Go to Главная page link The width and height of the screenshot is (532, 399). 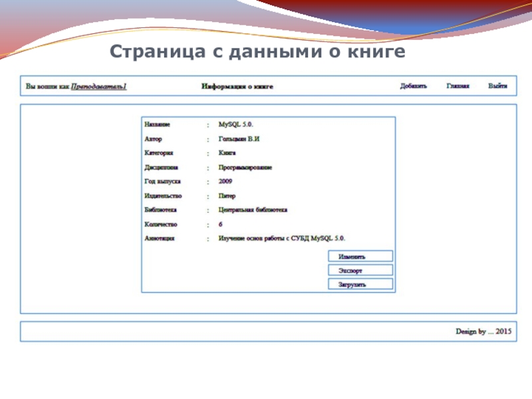[x=458, y=86]
